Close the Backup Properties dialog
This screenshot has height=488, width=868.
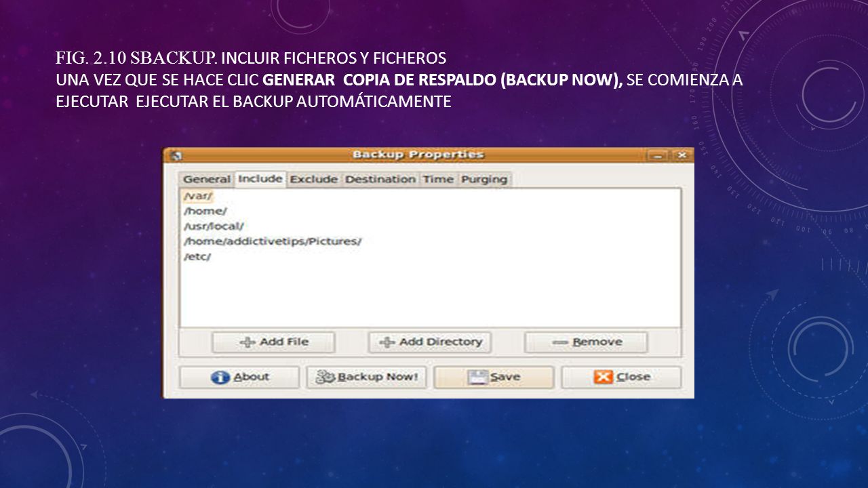[622, 378]
